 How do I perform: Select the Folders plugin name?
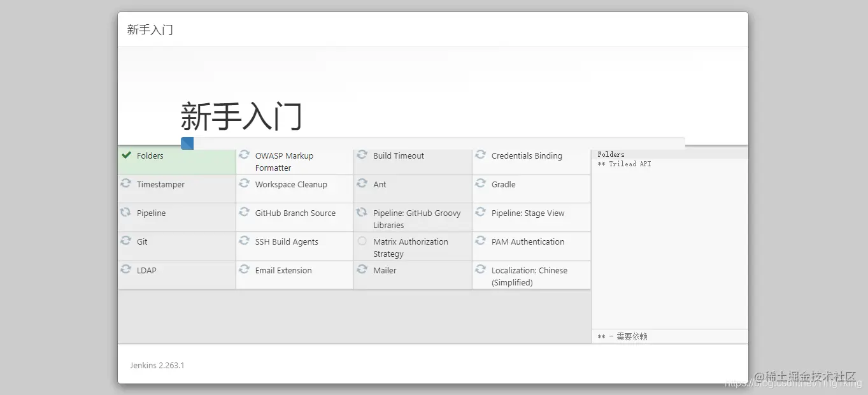click(150, 155)
